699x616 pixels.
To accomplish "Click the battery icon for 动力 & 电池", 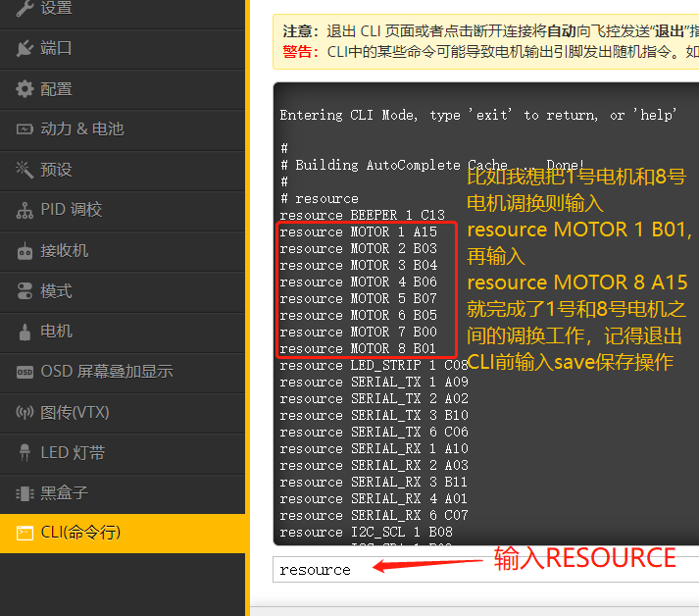I will 25,129.
